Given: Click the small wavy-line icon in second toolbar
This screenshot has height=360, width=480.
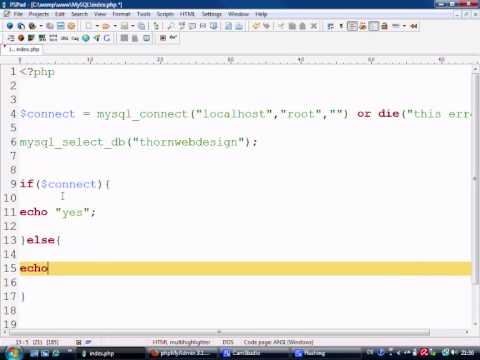Looking at the screenshot, I should 173,37.
